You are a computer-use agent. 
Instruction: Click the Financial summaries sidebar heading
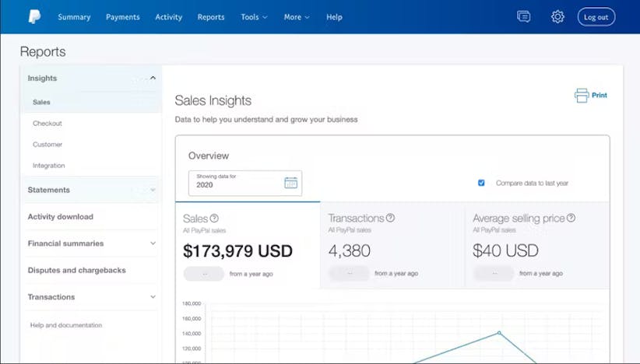click(65, 243)
